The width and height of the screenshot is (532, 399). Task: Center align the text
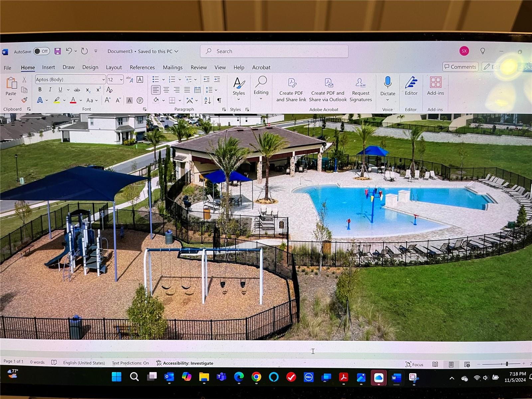click(166, 90)
